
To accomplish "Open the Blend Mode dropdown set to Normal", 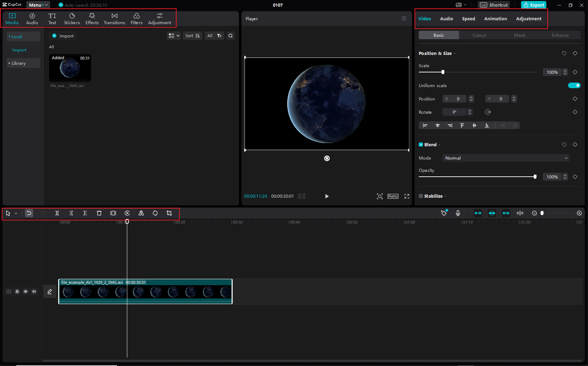I will tap(505, 158).
